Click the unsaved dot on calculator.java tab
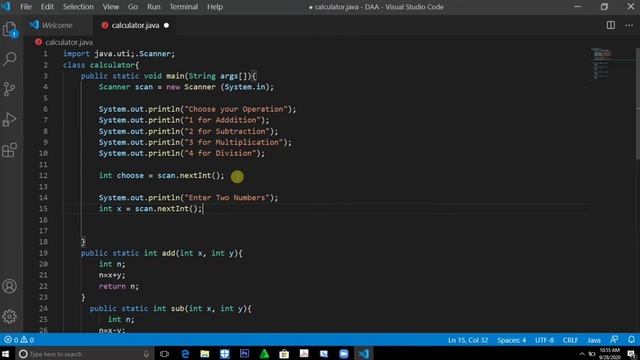The height and width of the screenshot is (360, 640). 166,25
